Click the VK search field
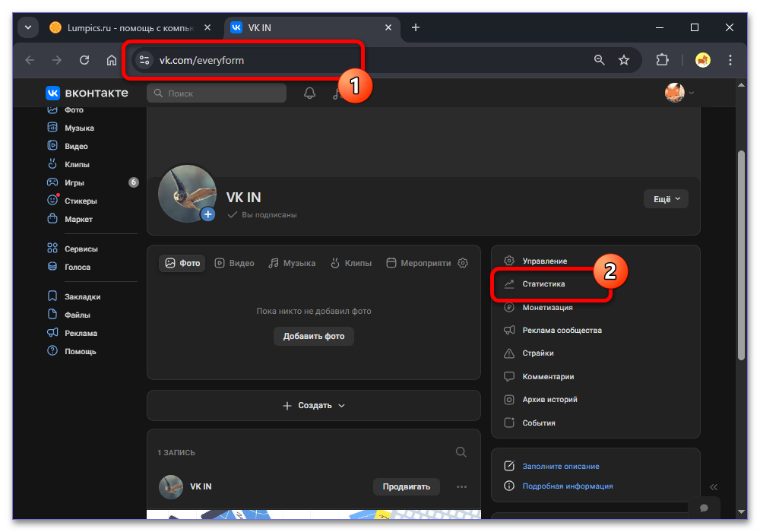The width and height of the screenshot is (760, 532). pyautogui.click(x=217, y=93)
